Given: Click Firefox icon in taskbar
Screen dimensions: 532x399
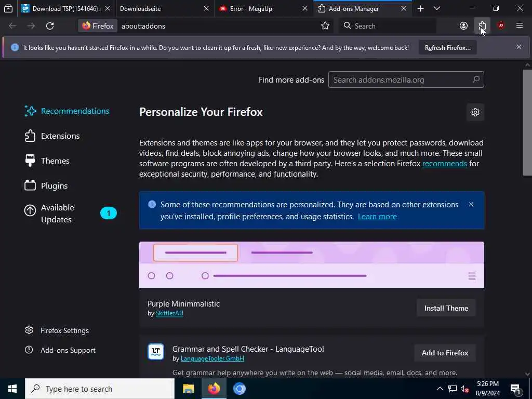Looking at the screenshot, I should pyautogui.click(x=214, y=389).
